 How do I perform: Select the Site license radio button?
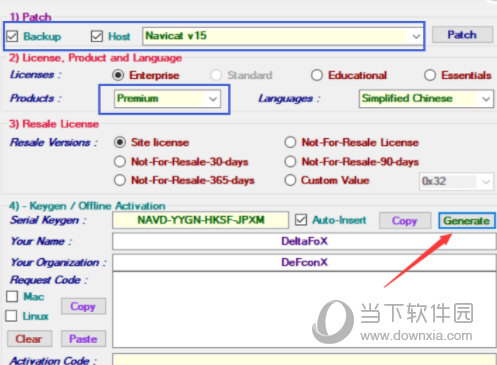click(x=120, y=142)
